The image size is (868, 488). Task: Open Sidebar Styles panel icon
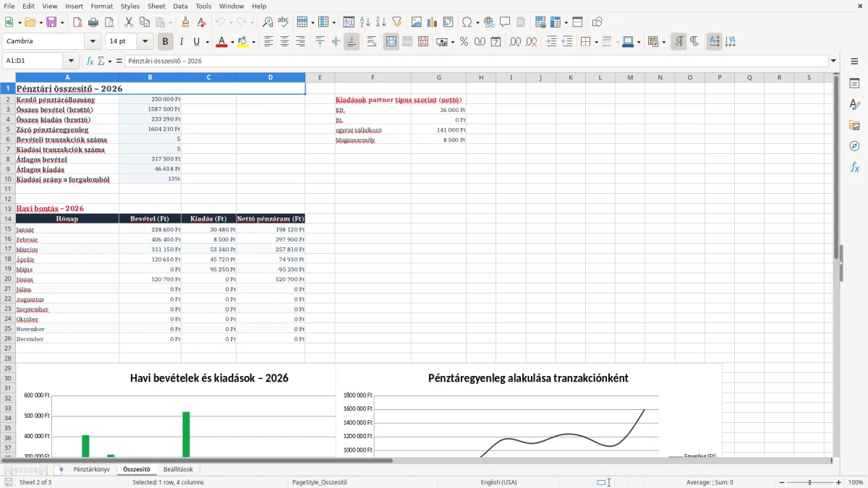[x=854, y=105]
